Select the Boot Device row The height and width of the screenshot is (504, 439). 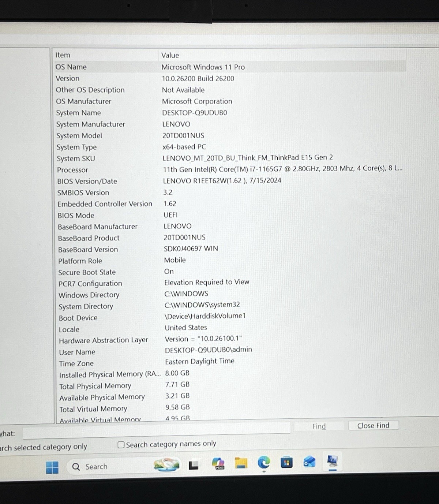[230, 317]
